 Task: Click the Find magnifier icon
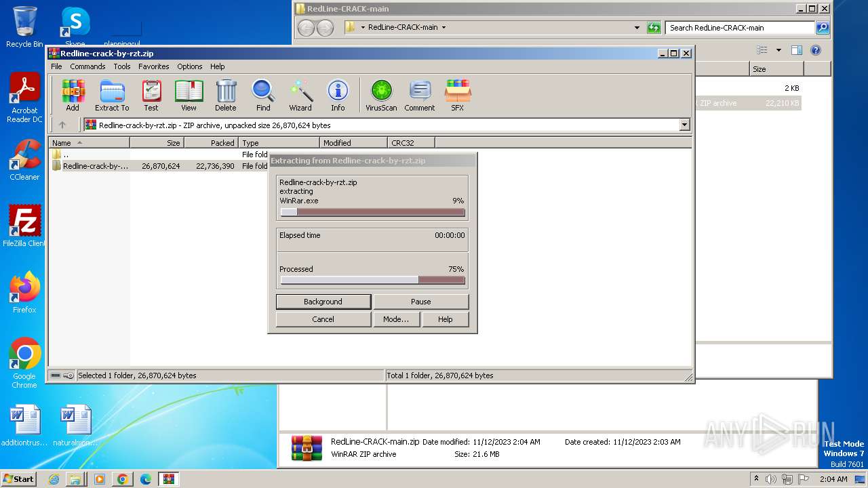point(263,95)
